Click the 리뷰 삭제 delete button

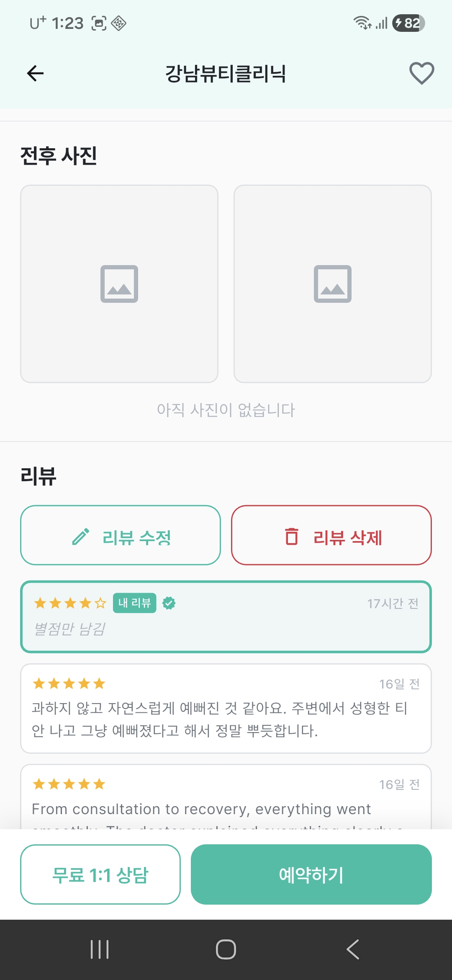(331, 535)
